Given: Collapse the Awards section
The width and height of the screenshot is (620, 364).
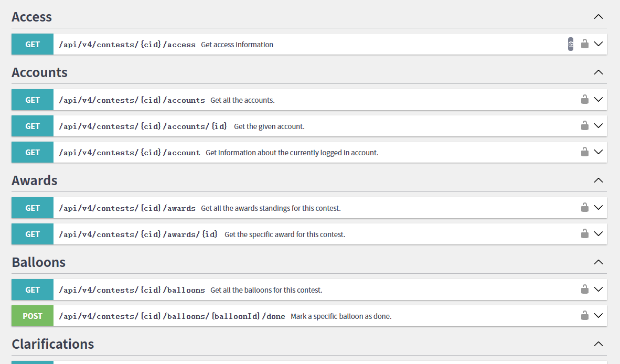Looking at the screenshot, I should coord(598,180).
